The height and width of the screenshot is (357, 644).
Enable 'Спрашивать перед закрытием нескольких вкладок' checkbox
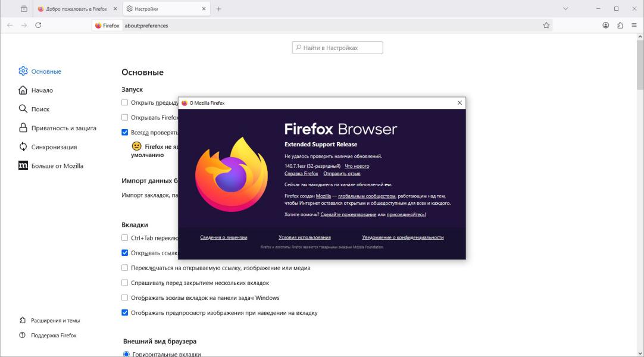click(x=125, y=283)
